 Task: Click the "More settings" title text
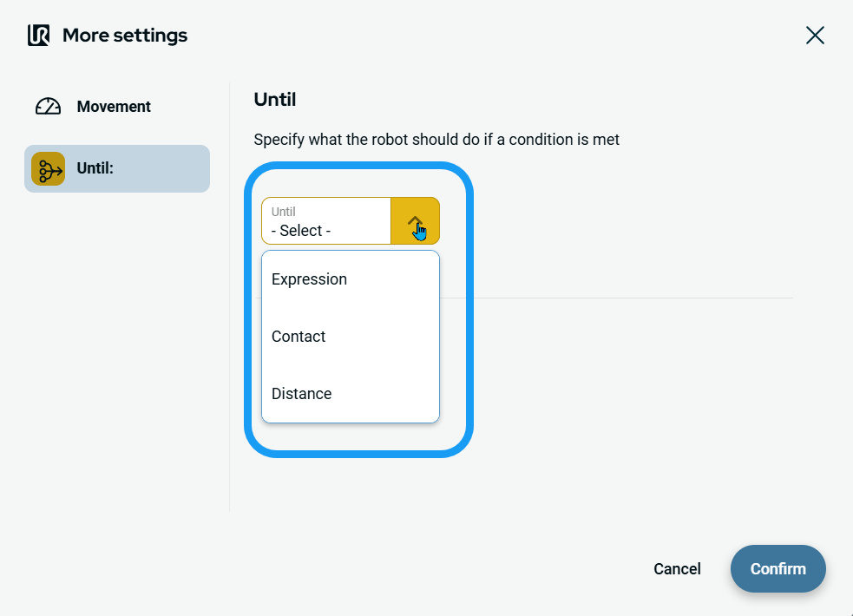pyautogui.click(x=125, y=36)
